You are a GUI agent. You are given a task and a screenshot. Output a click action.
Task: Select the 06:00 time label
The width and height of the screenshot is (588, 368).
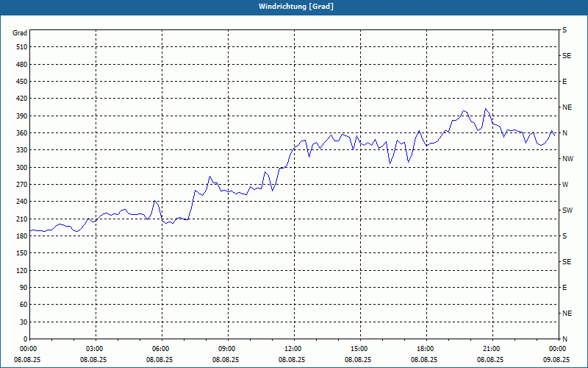coord(162,348)
